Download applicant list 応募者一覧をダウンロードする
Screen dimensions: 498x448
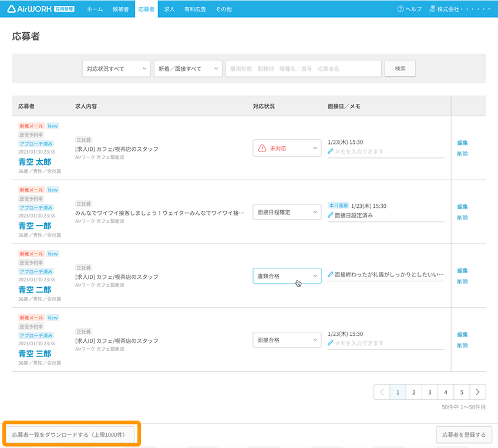(70, 434)
